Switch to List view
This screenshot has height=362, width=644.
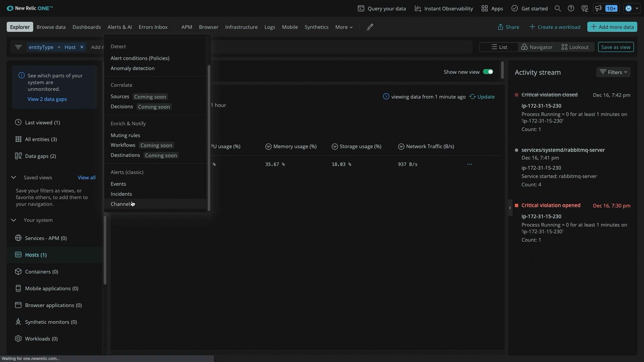tap(499, 47)
